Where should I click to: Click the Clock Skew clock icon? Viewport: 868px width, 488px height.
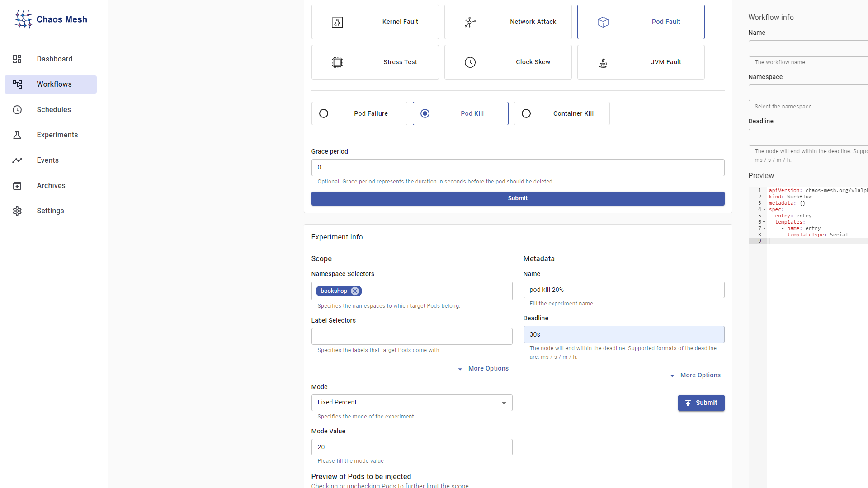click(x=470, y=62)
